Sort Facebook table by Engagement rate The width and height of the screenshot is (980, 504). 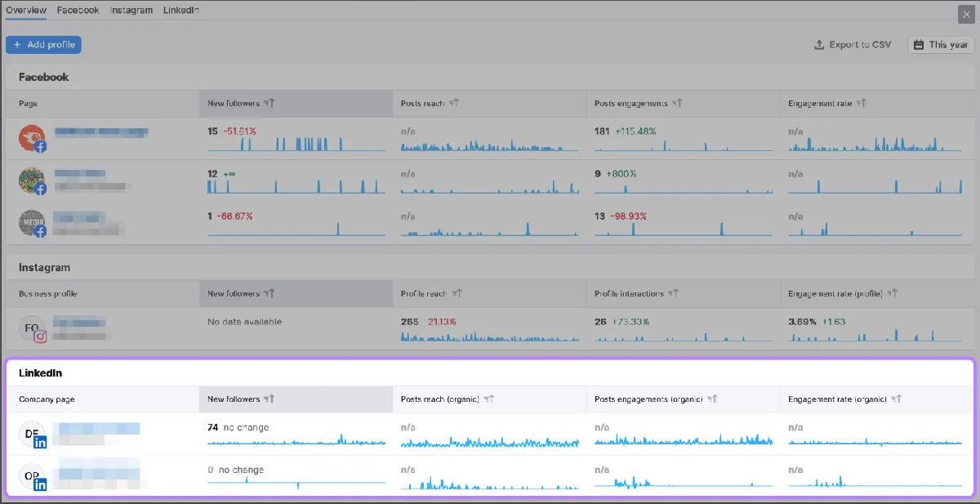click(x=862, y=104)
